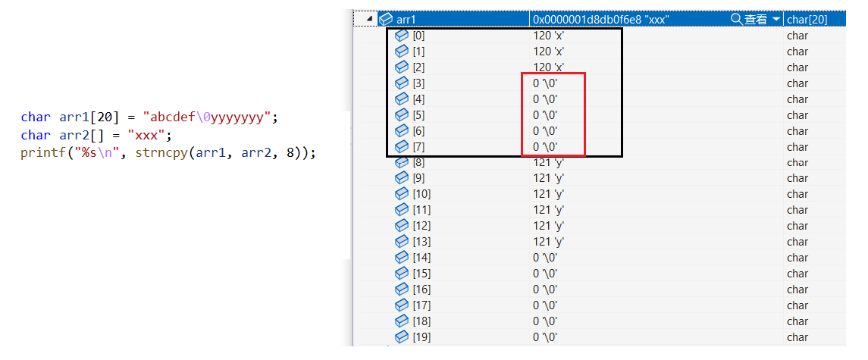The image size is (868, 360).
Task: Select the [7] index label
Action: [419, 147]
